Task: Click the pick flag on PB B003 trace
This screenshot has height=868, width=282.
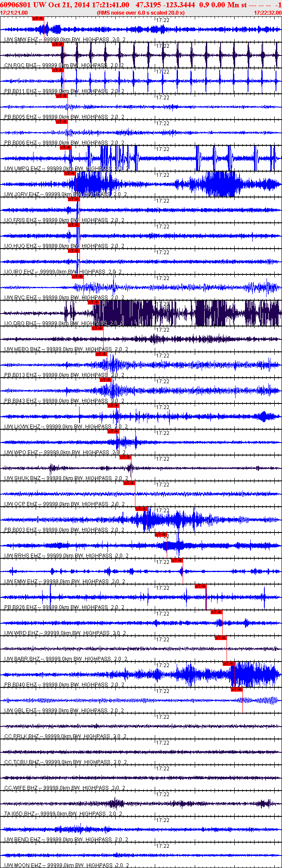Action: [x=141, y=509]
